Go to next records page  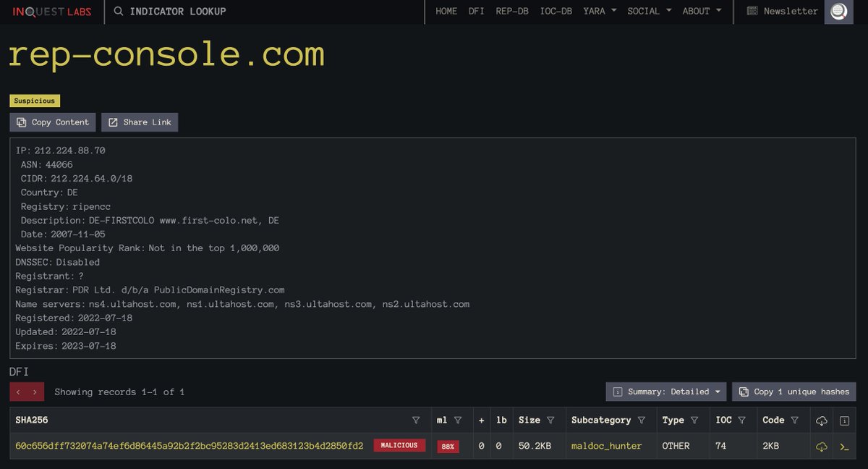35,392
